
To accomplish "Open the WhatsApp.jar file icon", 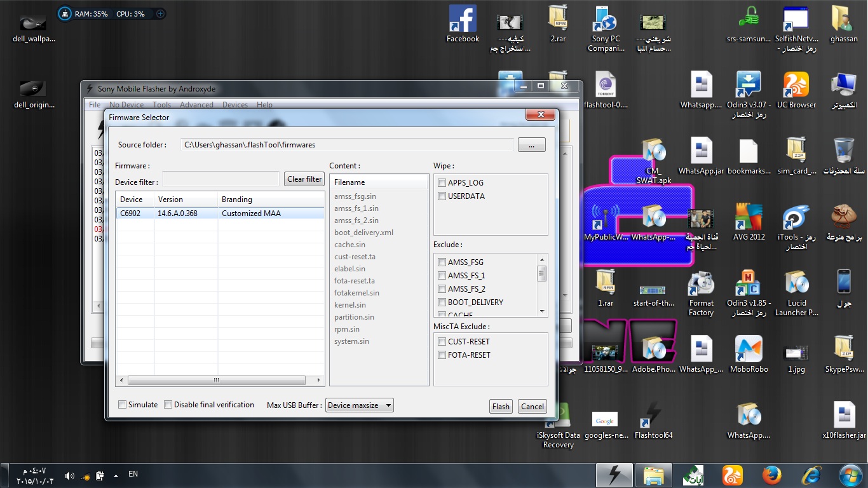I will tap(701, 156).
